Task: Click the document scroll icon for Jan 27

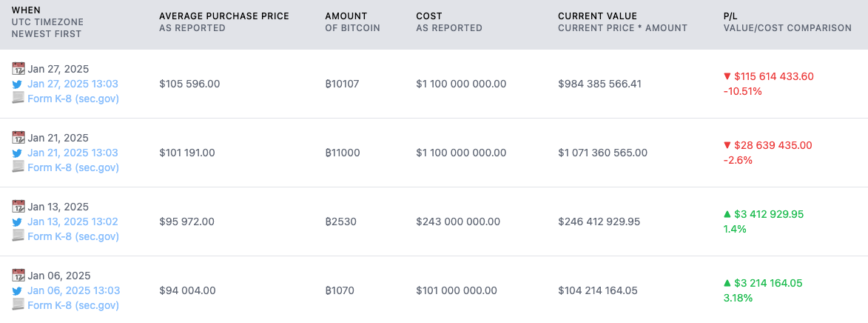Action: coord(18,99)
